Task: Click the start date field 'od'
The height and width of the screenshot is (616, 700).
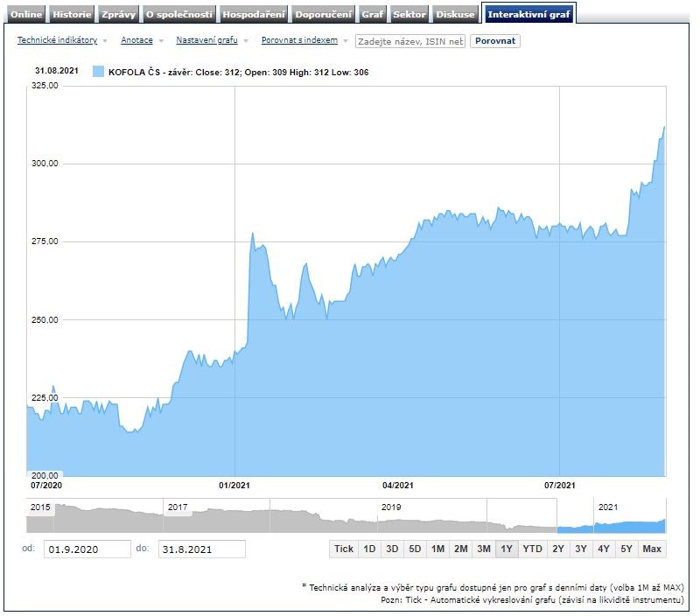Action: (x=87, y=549)
